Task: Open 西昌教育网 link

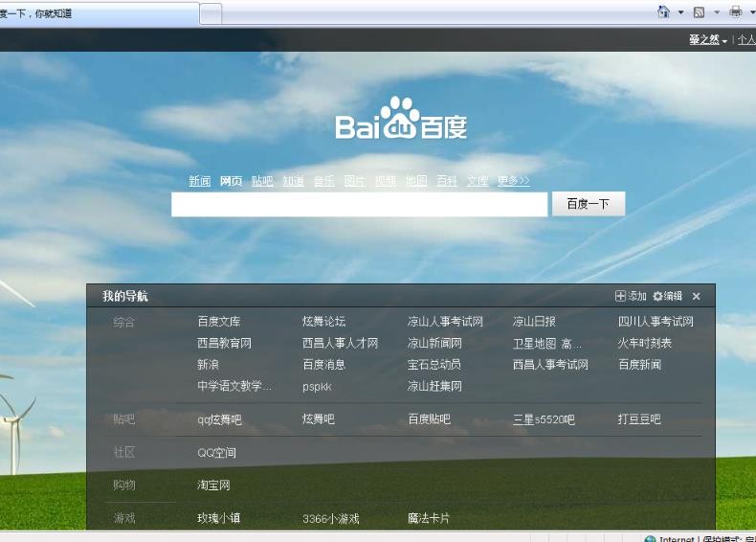Action: [x=224, y=343]
